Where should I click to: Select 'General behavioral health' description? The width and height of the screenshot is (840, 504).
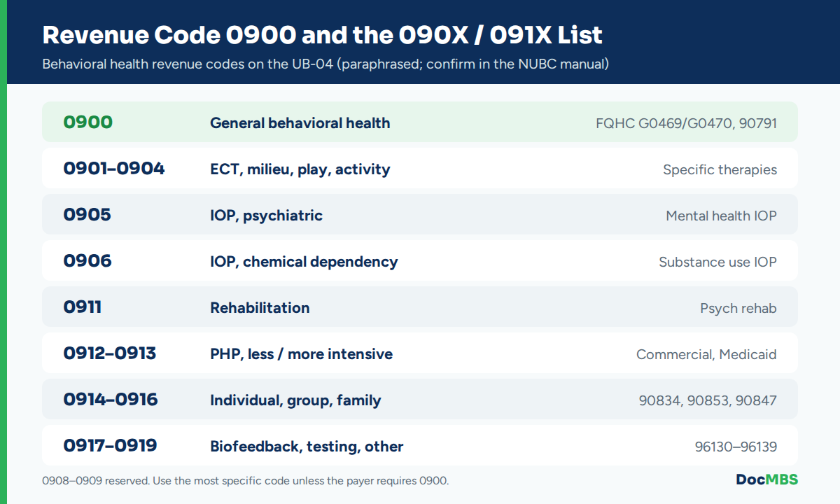tap(300, 123)
